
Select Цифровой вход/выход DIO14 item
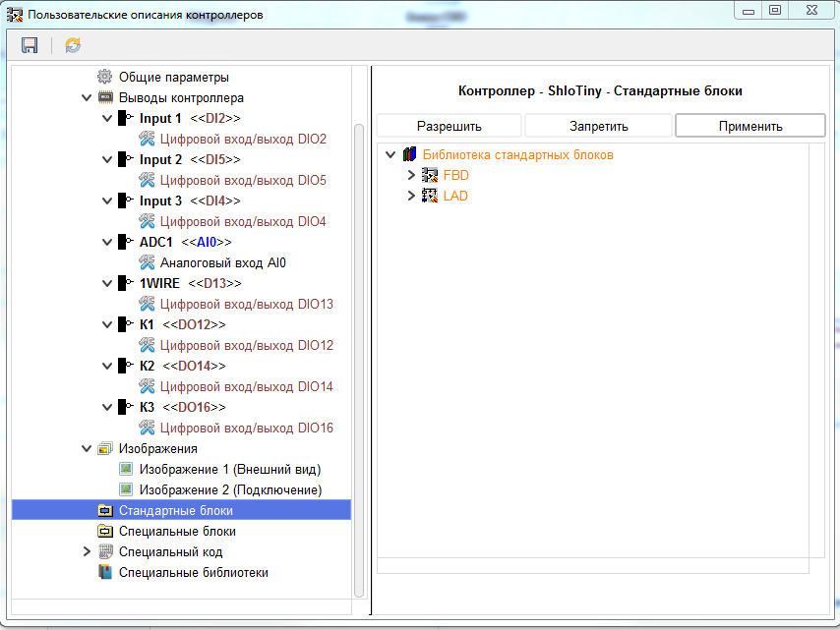point(247,386)
